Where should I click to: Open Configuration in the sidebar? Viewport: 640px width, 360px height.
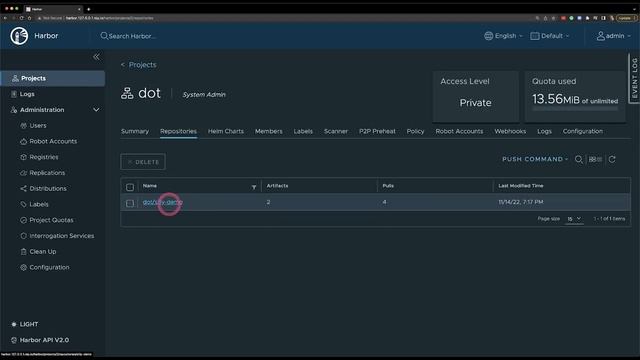(49, 267)
